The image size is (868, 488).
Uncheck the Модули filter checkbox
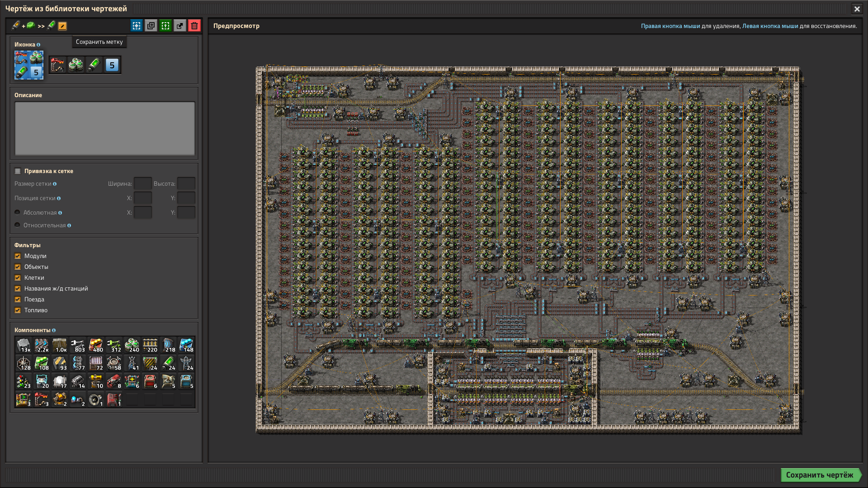coord(18,256)
